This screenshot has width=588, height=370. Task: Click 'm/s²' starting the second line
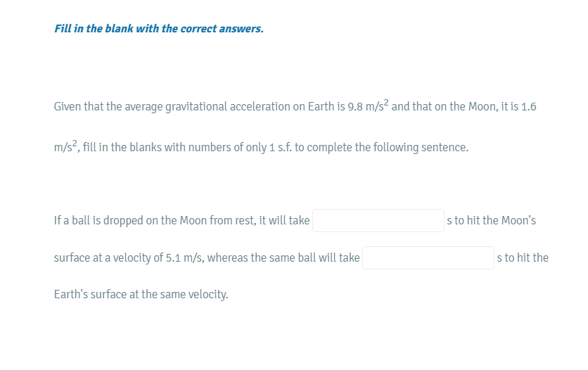(67, 147)
